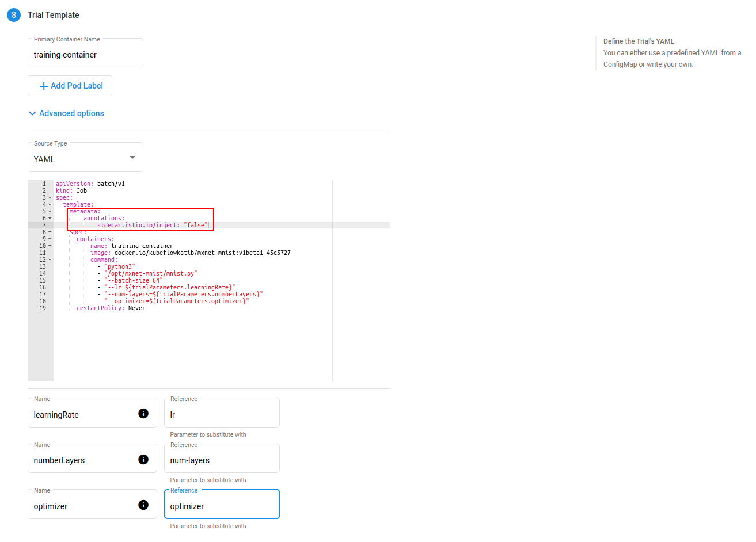756x542 pixels.
Task: Click Advanced options link text
Action: click(71, 113)
